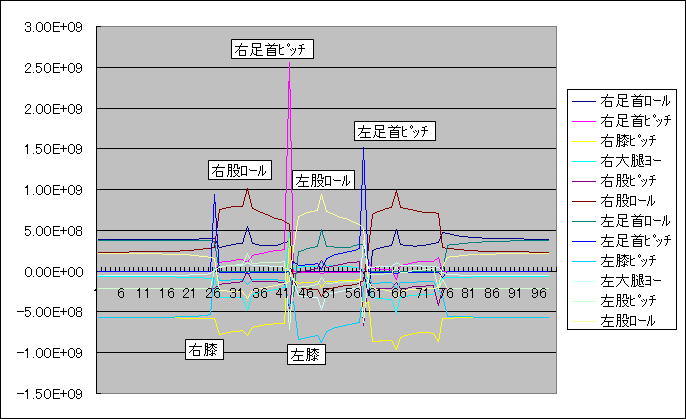Click the 1.00E+09 y-axis label

[x=53, y=190]
